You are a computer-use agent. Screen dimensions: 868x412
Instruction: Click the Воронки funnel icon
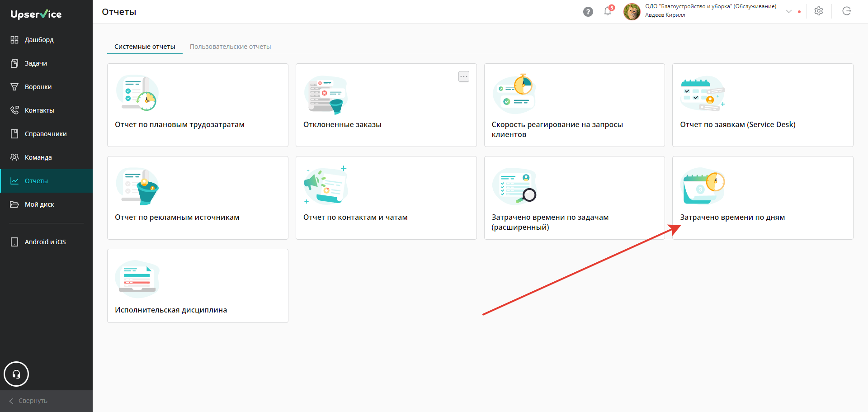(14, 87)
